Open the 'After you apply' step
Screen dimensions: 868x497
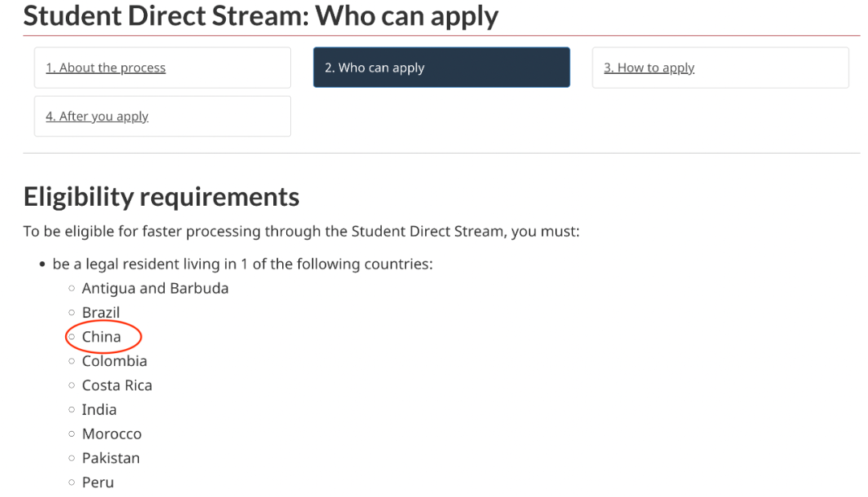pos(97,116)
